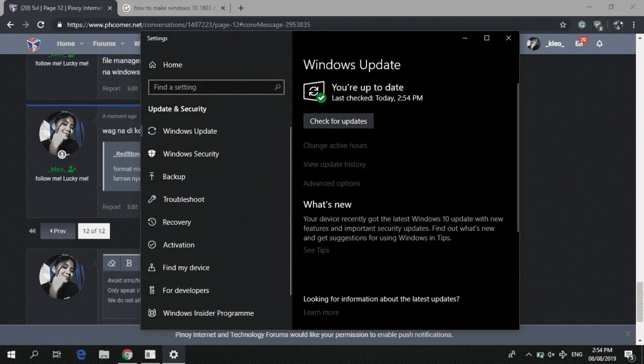Click the Windows Update status sync icon
The width and height of the screenshot is (644, 364).
click(x=314, y=92)
